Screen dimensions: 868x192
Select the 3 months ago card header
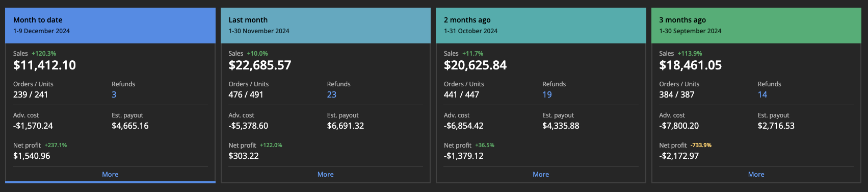756,25
